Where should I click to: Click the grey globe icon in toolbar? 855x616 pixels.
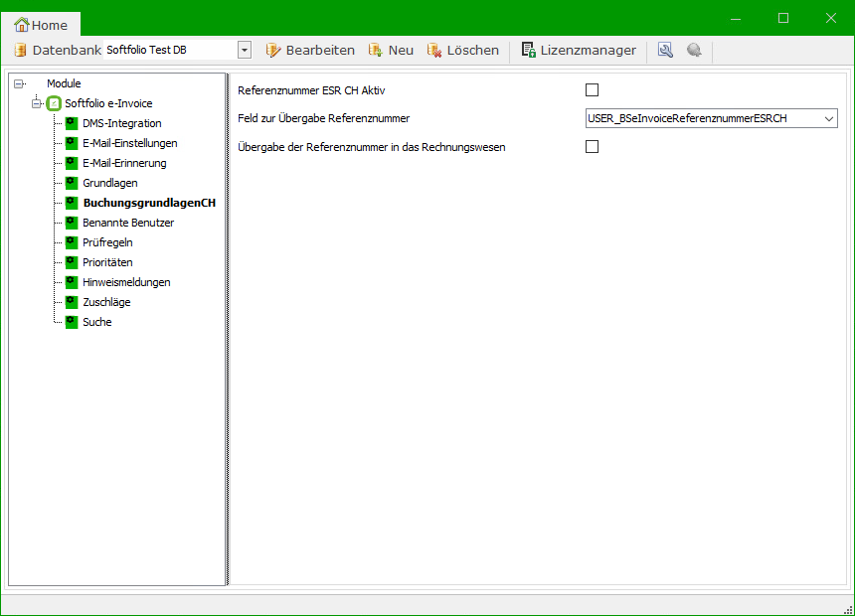694,50
